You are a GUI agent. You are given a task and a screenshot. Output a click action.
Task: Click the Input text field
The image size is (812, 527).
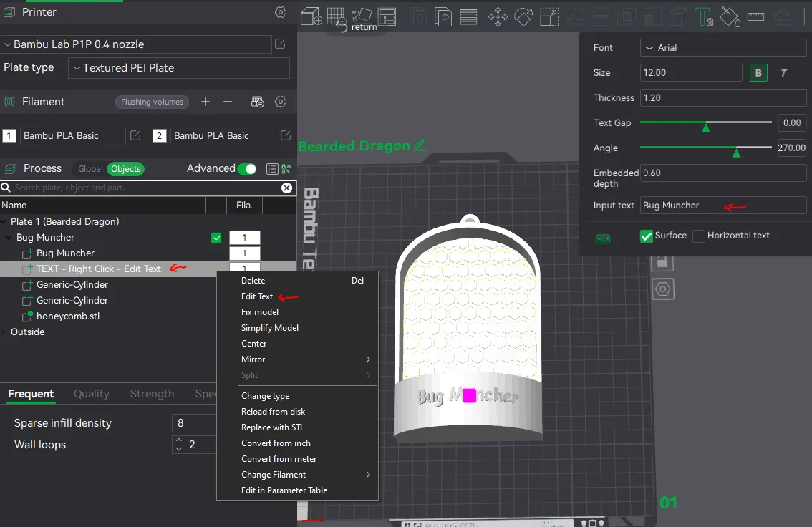(722, 206)
